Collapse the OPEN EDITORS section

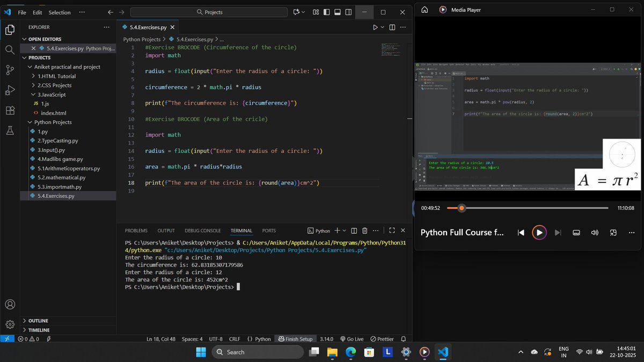(24, 39)
